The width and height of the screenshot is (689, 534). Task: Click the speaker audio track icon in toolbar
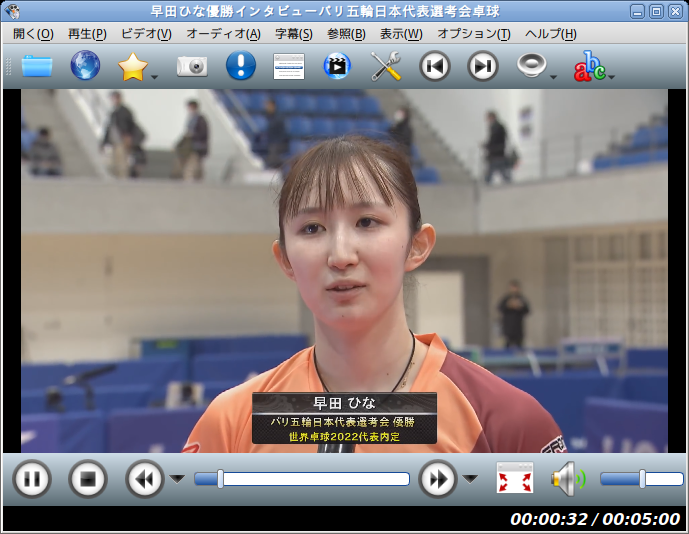[531, 65]
